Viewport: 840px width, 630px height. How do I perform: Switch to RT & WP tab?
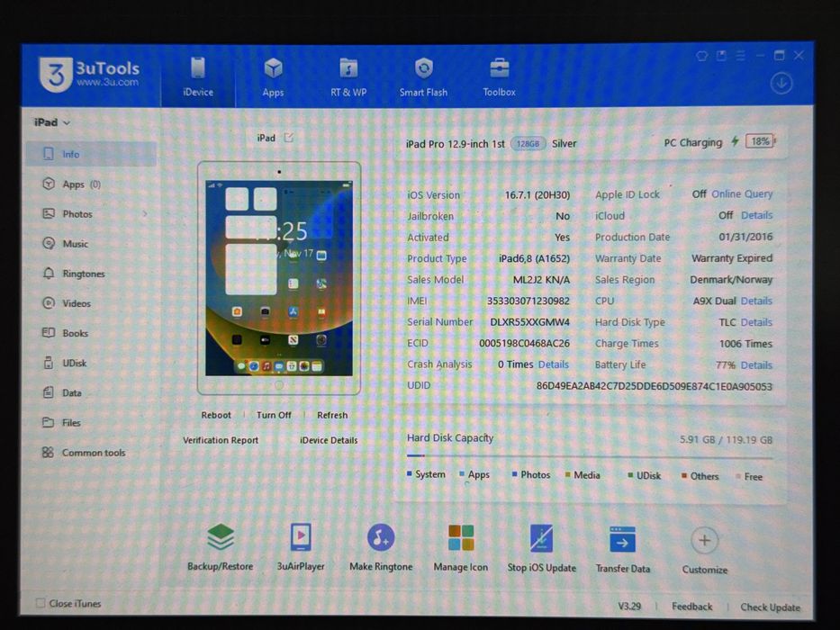click(348, 77)
